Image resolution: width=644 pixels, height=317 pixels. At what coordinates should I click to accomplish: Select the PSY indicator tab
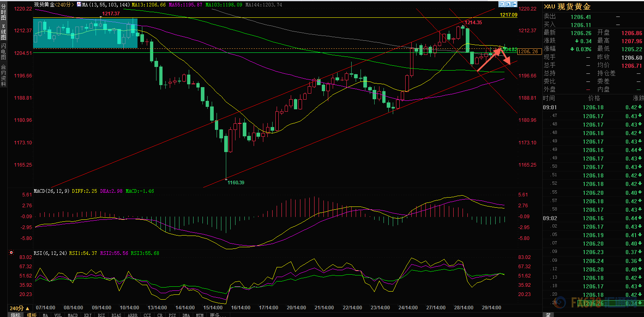pos(172,315)
